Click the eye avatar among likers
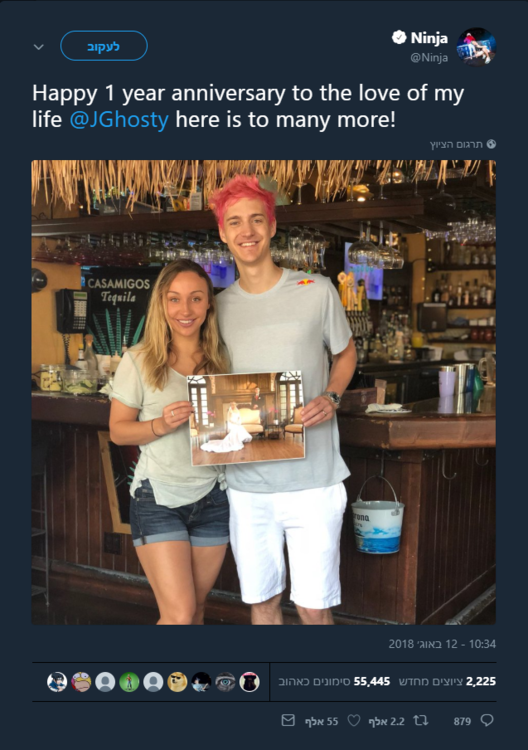The width and height of the screenshot is (528, 750). [225, 682]
